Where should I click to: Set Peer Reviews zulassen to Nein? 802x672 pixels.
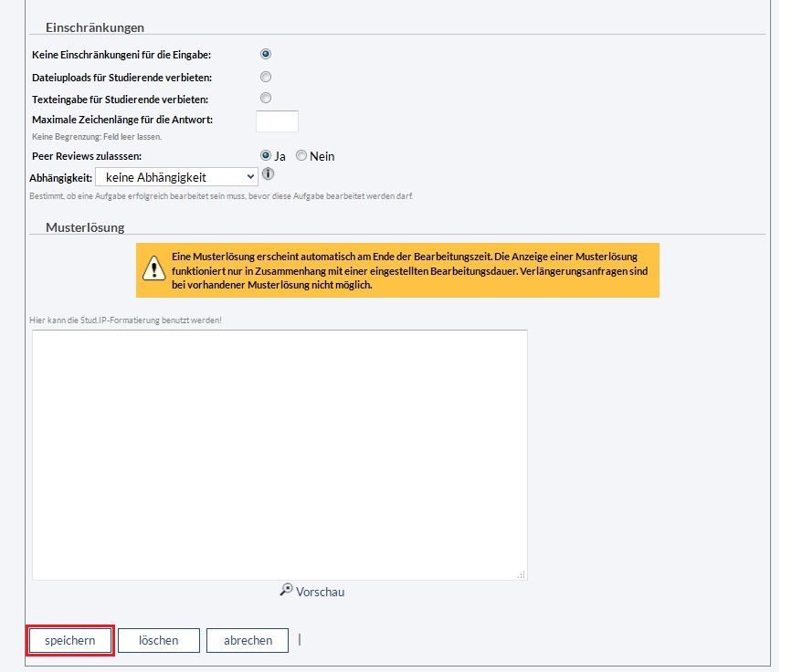click(301, 156)
